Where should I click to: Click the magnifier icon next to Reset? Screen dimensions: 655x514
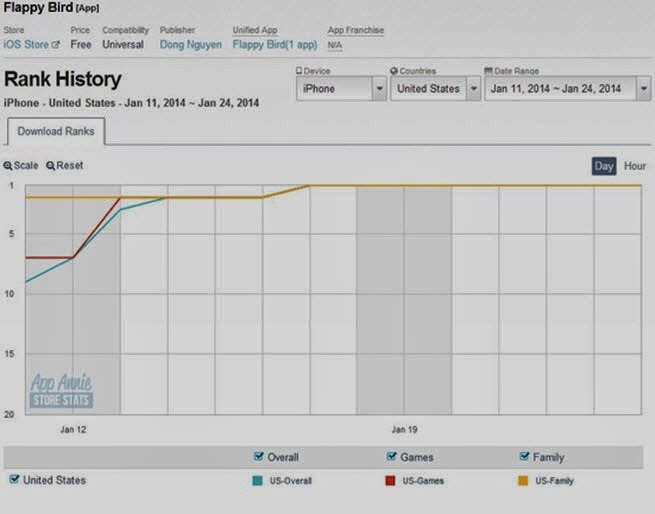coord(51,166)
